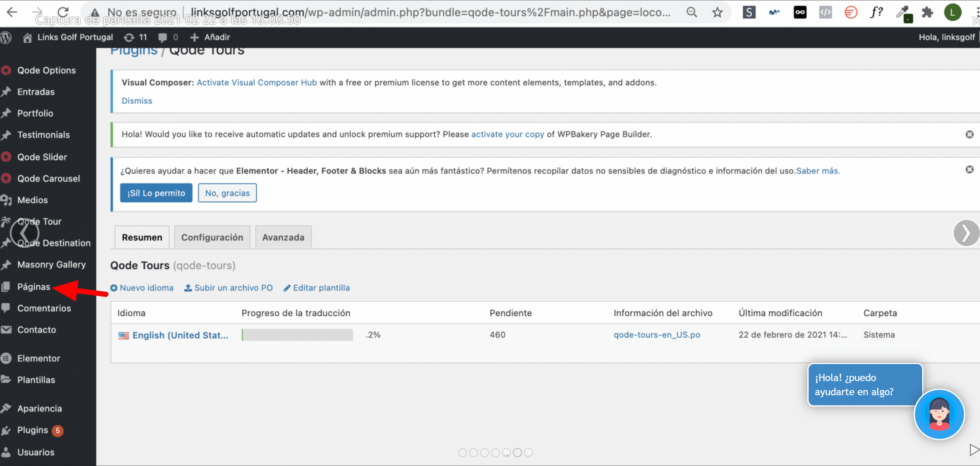Click Subir un archivo PO

point(229,288)
